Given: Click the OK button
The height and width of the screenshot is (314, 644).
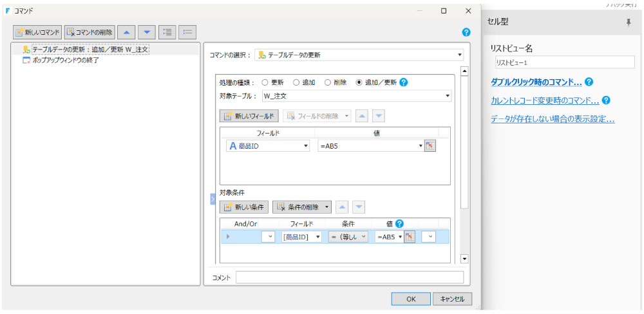Looking at the screenshot, I should 411,299.
